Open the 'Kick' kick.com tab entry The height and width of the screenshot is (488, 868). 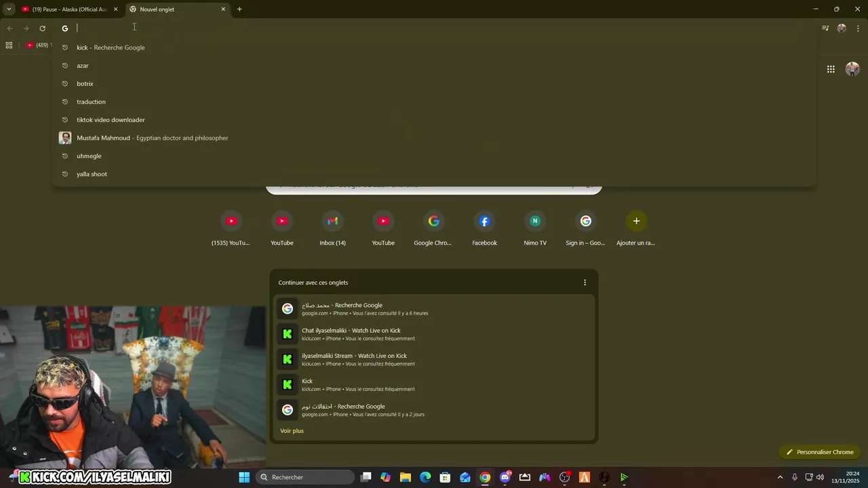(x=433, y=385)
